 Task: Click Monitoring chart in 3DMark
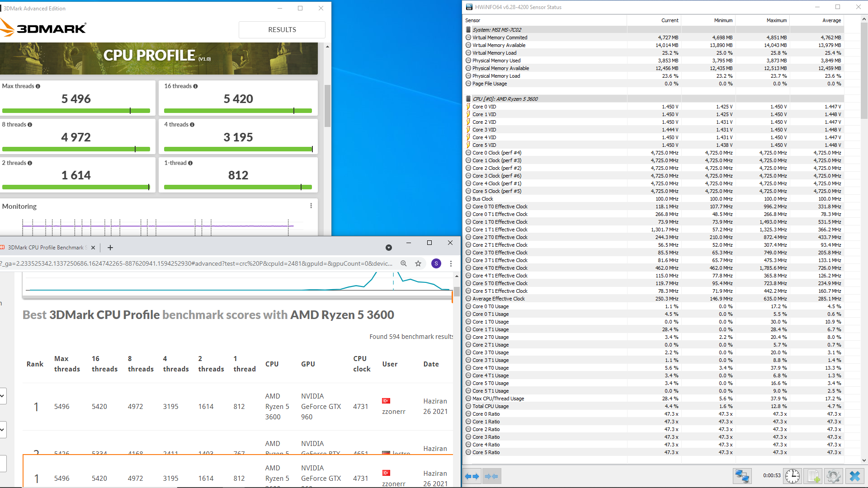coord(158,226)
